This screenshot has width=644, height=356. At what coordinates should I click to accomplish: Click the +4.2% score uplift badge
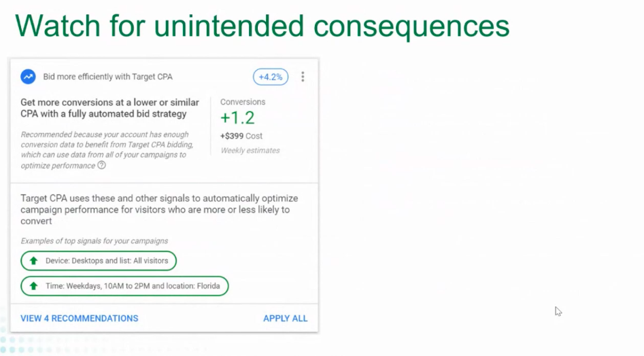point(271,77)
